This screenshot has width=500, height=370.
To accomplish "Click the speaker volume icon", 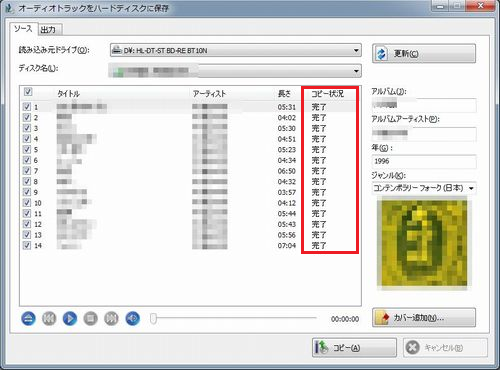I will [133, 319].
